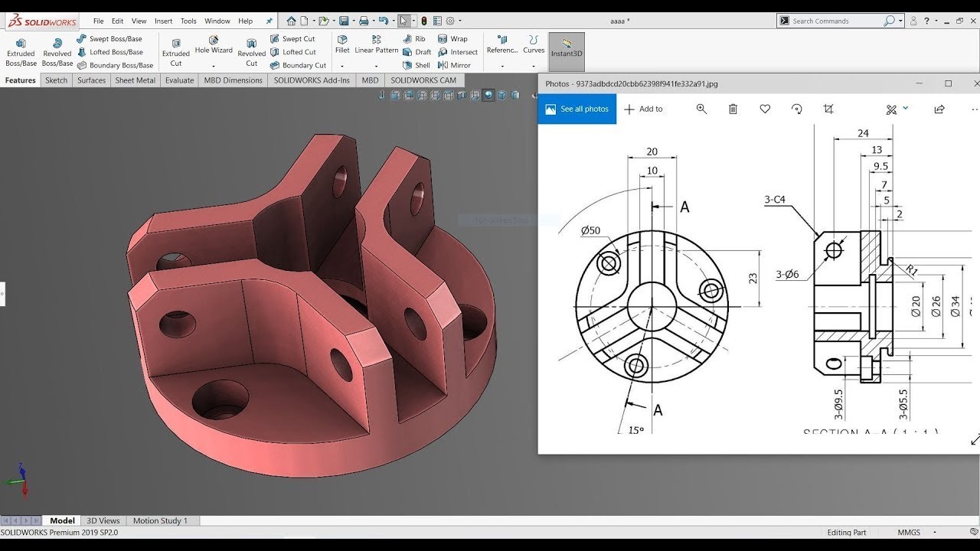Share the photo from Photos
980x551 pixels.
[x=939, y=109]
